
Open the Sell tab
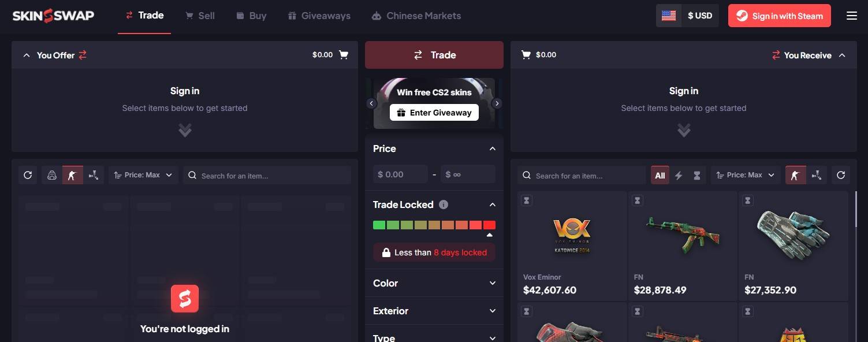(200, 16)
